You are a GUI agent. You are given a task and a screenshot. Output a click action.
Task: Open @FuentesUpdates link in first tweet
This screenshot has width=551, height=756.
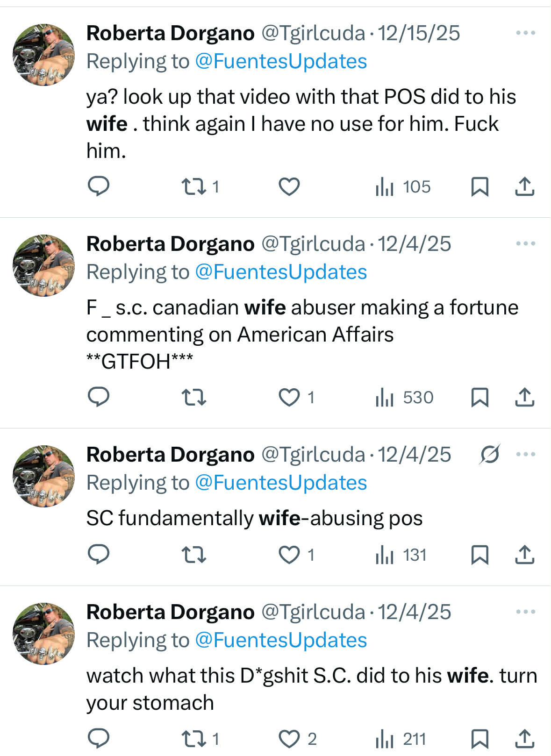[281, 62]
